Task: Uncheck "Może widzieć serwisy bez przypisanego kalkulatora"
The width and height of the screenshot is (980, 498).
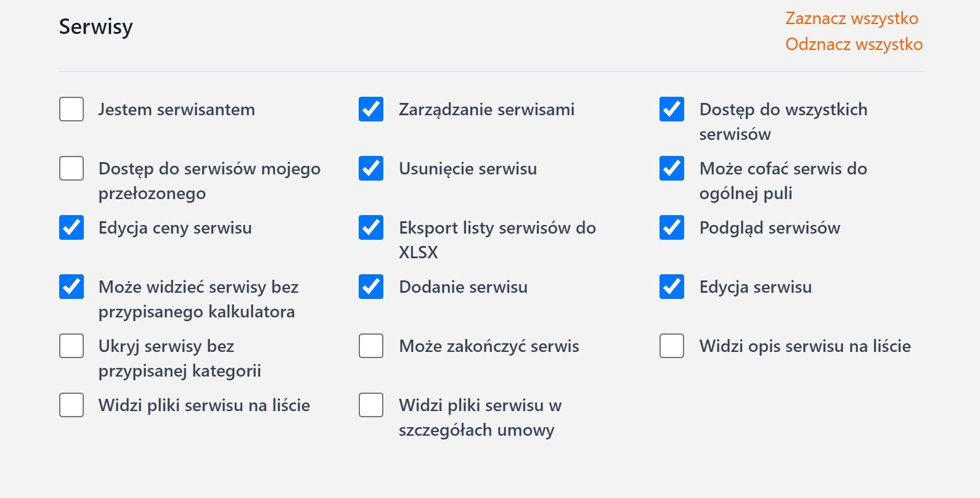Action: pyautogui.click(x=71, y=287)
